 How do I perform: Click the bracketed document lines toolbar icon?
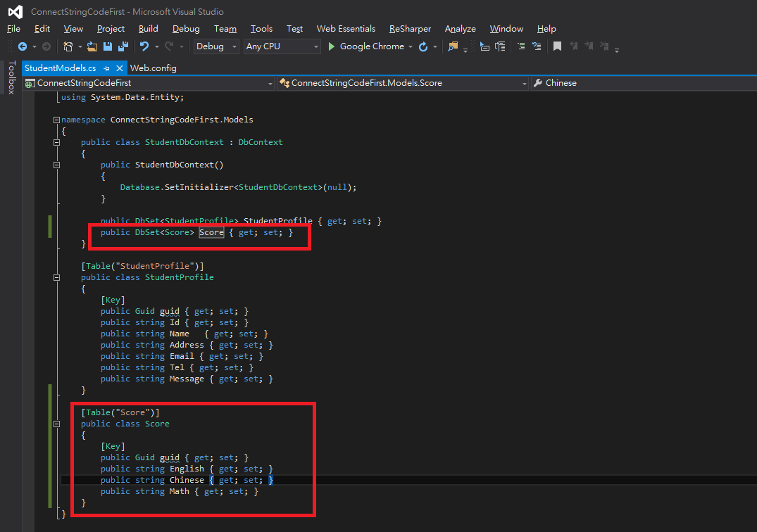(x=500, y=46)
